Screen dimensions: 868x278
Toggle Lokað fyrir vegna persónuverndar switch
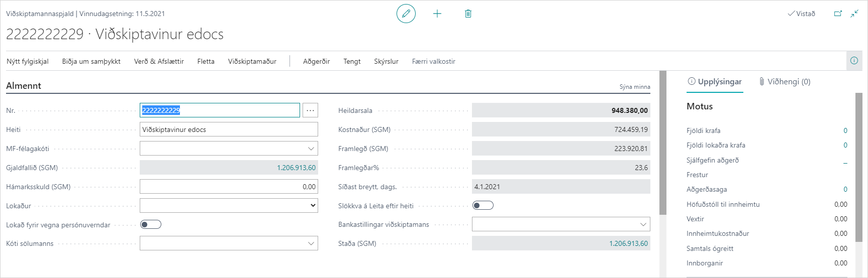coord(151,224)
